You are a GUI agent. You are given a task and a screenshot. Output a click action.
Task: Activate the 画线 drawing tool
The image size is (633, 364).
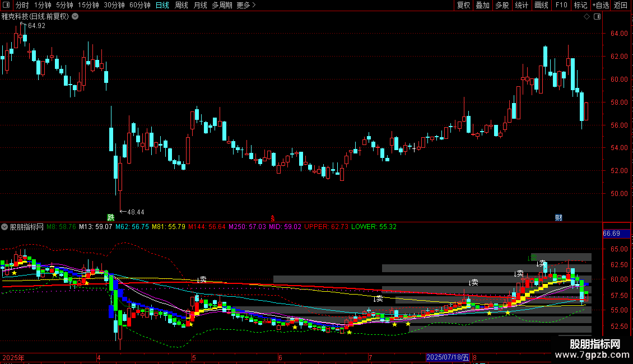[541, 5]
